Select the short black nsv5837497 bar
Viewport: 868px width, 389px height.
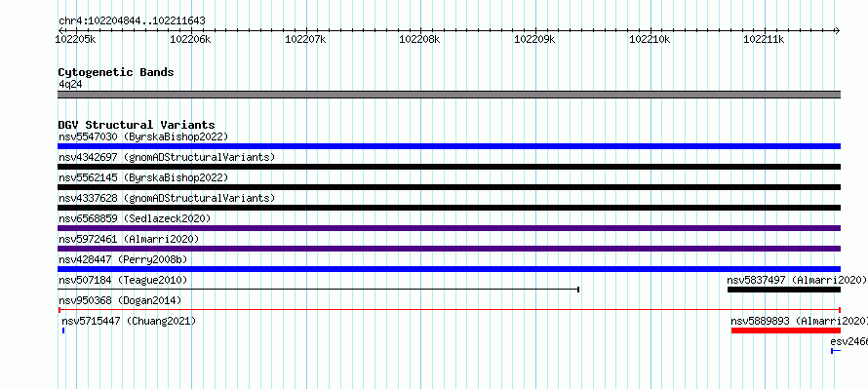coord(784,290)
